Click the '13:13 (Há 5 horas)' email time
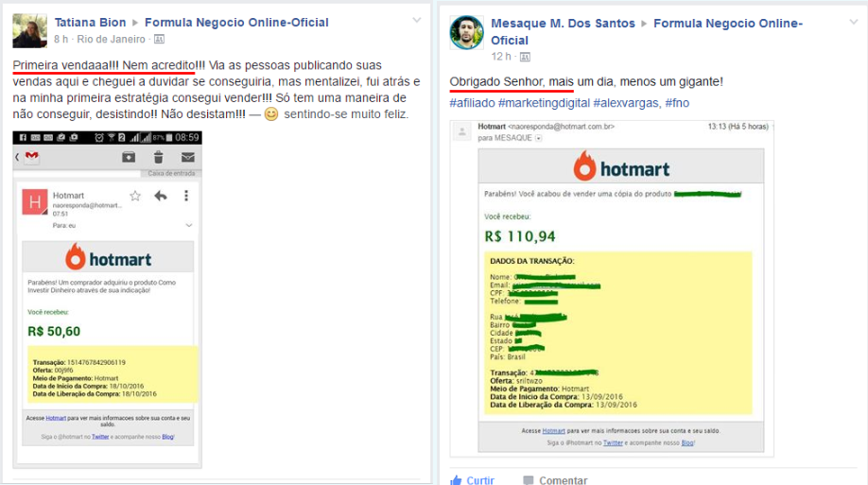Image resolution: width=868 pixels, height=485 pixels. coord(738,127)
